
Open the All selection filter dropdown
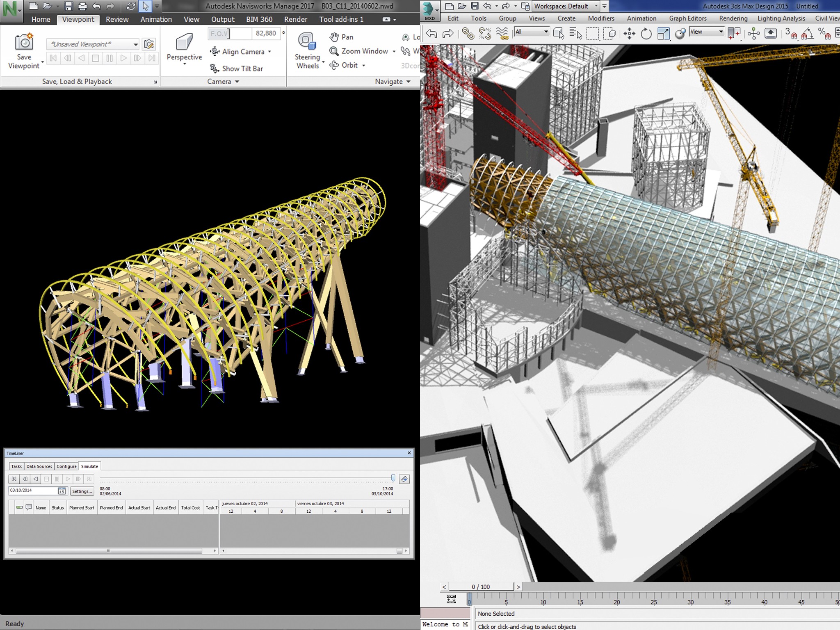[x=532, y=32]
